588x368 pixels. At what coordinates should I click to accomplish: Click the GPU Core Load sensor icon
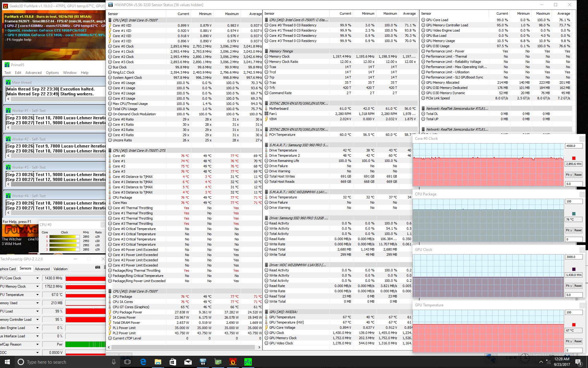click(x=423, y=20)
